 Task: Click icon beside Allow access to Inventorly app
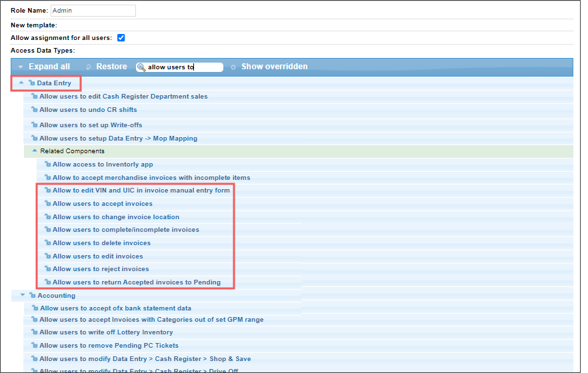(x=47, y=164)
